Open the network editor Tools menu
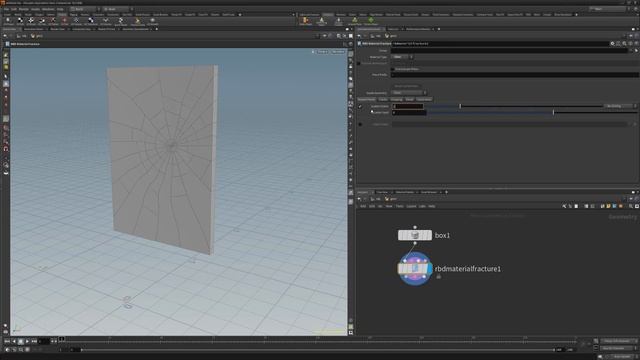 (399, 206)
